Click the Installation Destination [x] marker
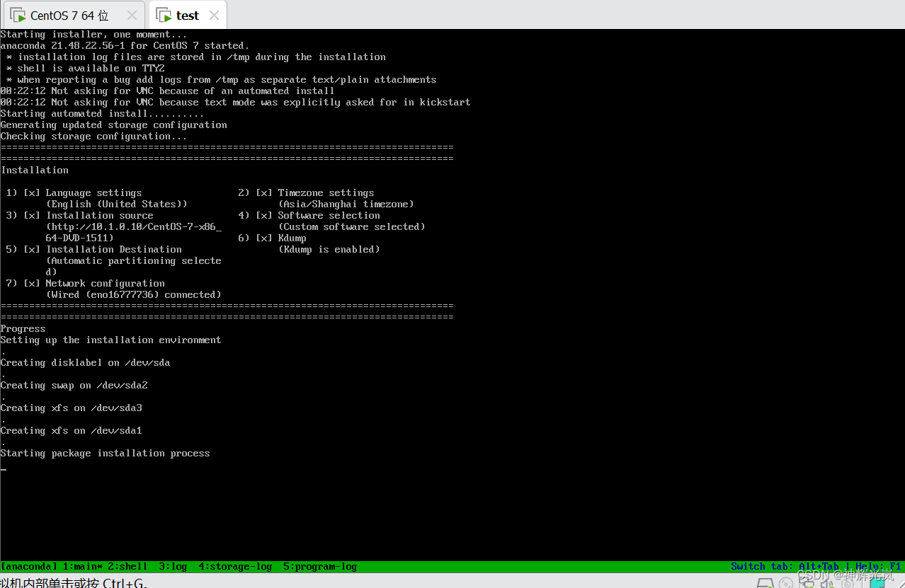Viewport: 905px width, 588px height. (32, 249)
